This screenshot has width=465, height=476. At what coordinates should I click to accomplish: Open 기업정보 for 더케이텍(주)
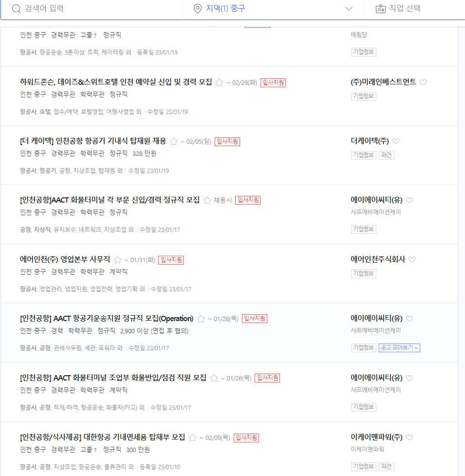click(363, 155)
